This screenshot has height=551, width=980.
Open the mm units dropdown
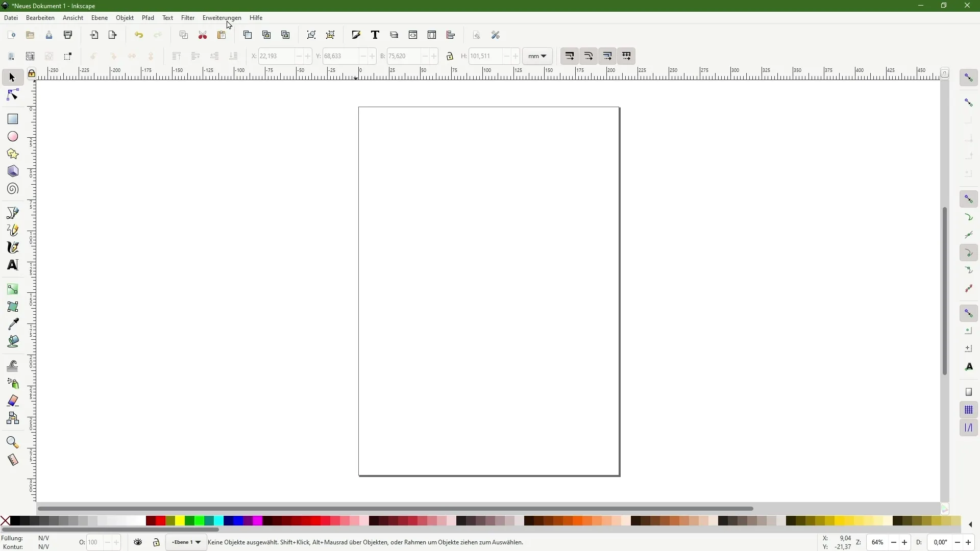537,56
